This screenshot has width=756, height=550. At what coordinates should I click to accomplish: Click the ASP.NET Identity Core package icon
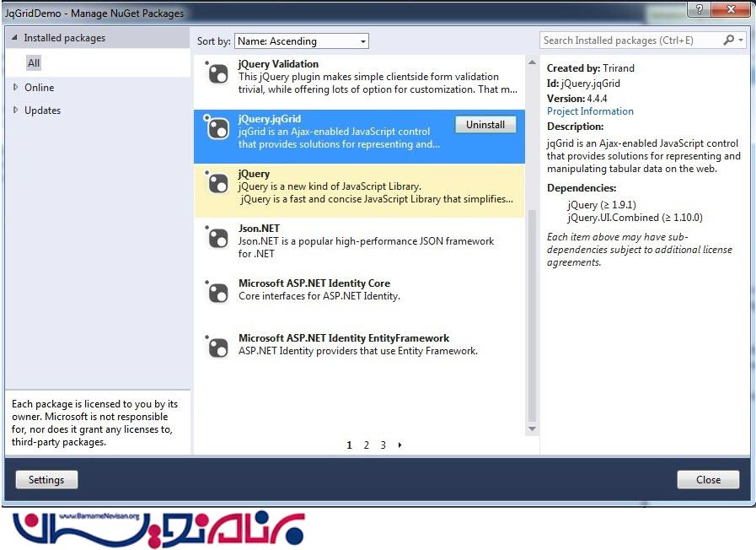pos(218,293)
